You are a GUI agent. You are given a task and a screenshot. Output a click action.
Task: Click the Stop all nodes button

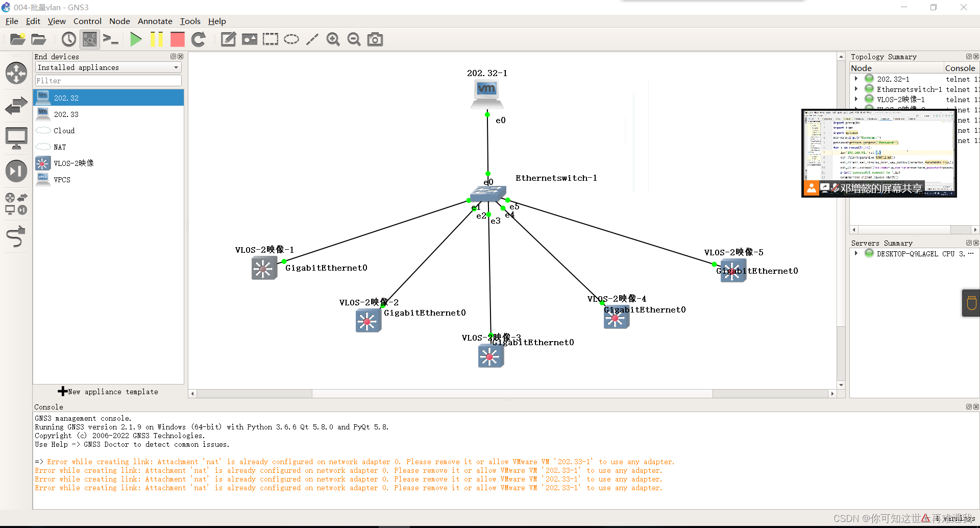(177, 39)
